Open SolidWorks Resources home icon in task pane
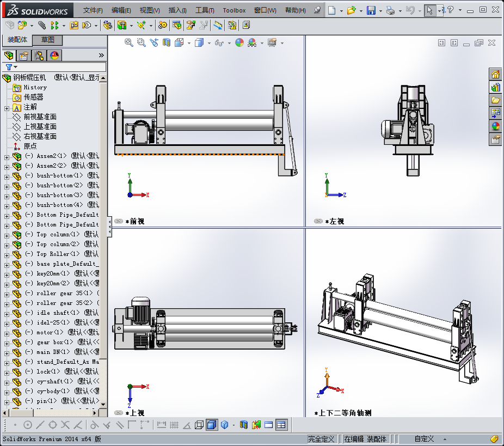 click(495, 74)
